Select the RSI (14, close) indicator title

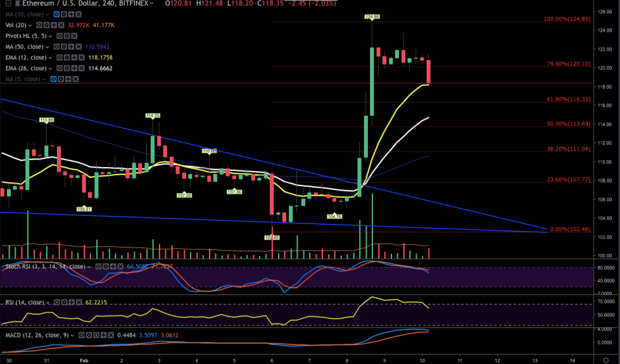tap(20, 303)
